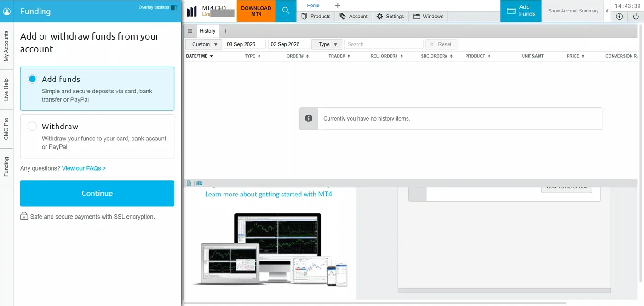Open the View our FAQs link
The width and height of the screenshot is (644, 306).
coord(84,168)
